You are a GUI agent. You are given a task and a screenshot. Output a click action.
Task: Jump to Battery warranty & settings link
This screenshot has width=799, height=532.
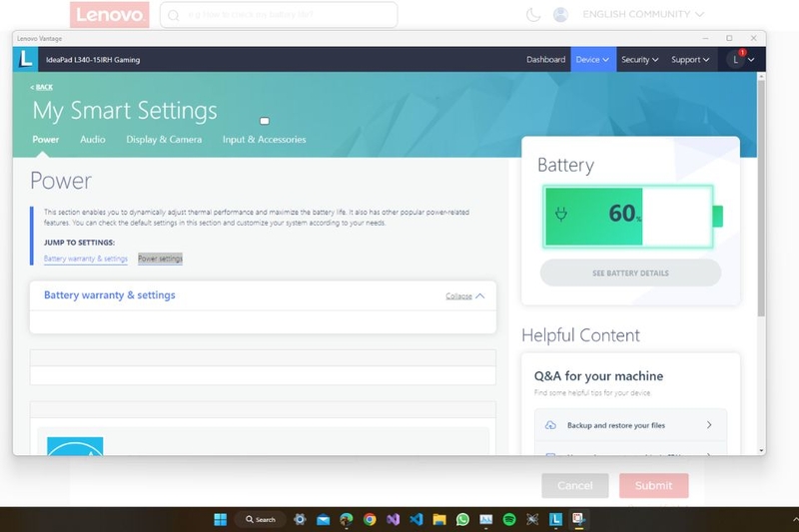click(86, 259)
